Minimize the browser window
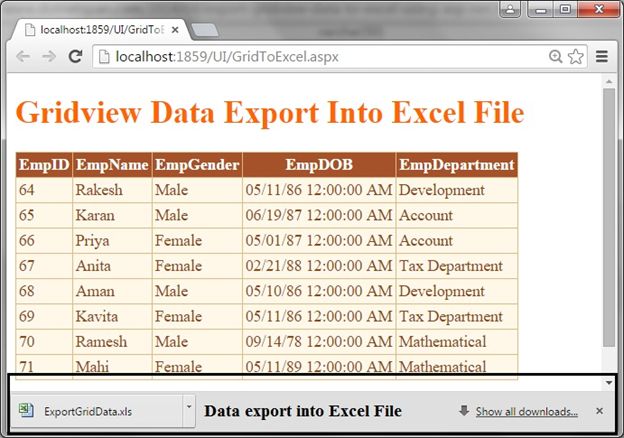The image size is (624, 438). (x=541, y=9)
